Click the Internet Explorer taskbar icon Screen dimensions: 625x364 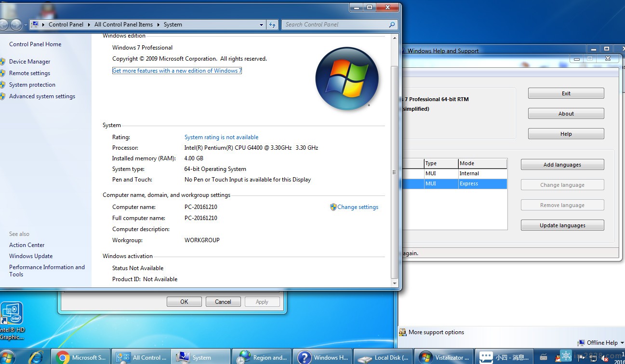[x=36, y=357]
